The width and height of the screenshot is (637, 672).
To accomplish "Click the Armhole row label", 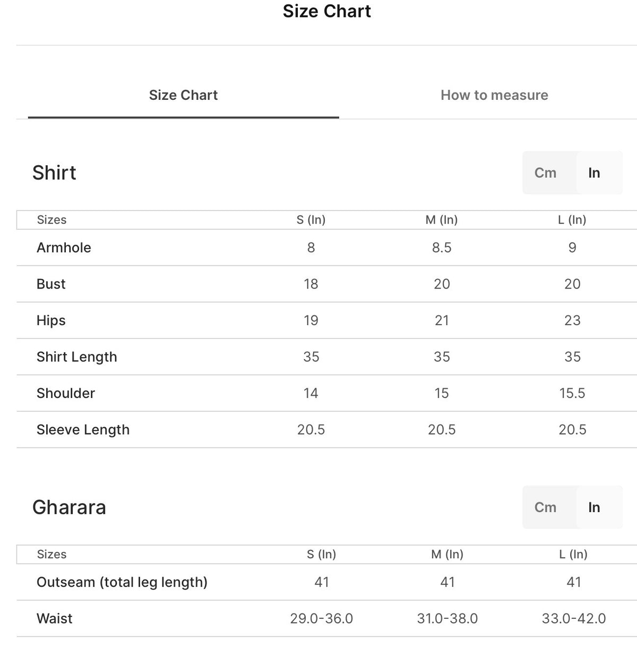I will click(64, 248).
